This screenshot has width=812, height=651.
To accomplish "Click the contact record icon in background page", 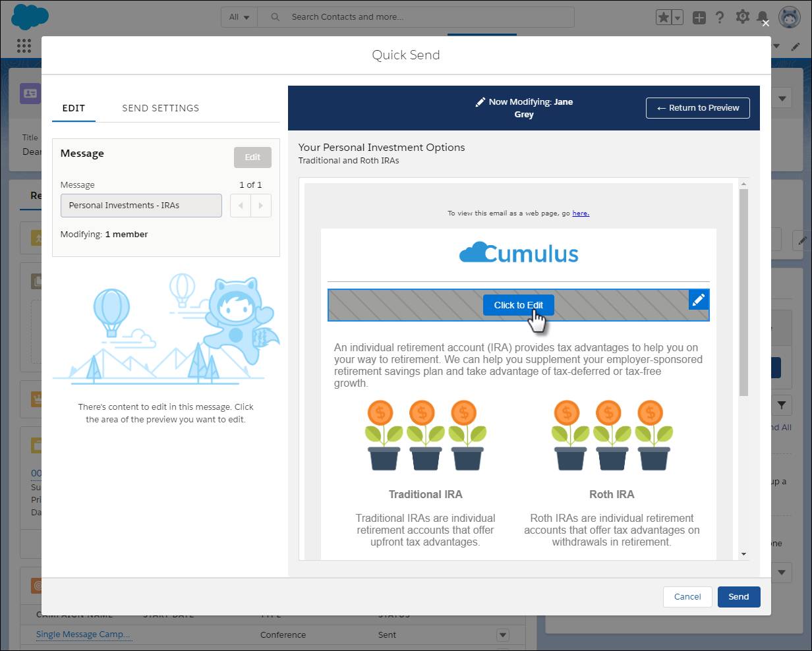I will click(30, 94).
